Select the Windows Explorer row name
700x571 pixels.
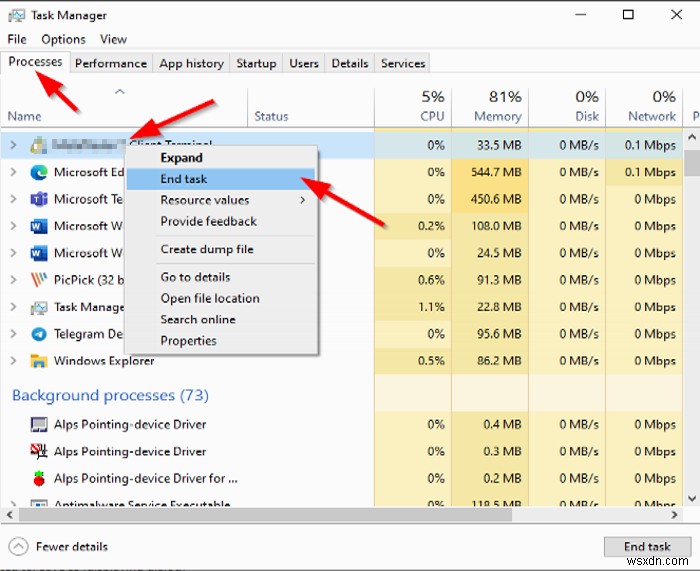(x=104, y=361)
